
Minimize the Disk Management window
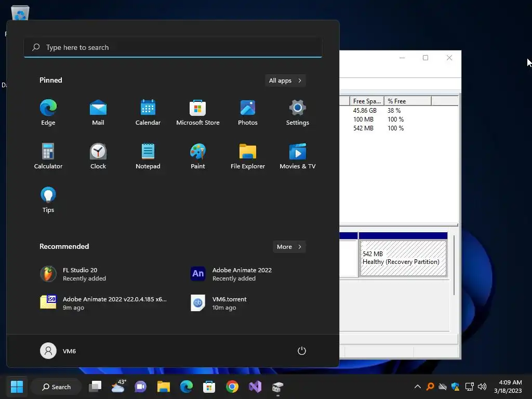[402, 58]
